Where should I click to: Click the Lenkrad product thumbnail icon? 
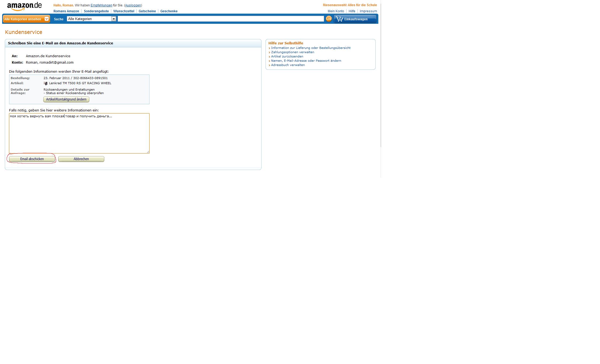(45, 83)
